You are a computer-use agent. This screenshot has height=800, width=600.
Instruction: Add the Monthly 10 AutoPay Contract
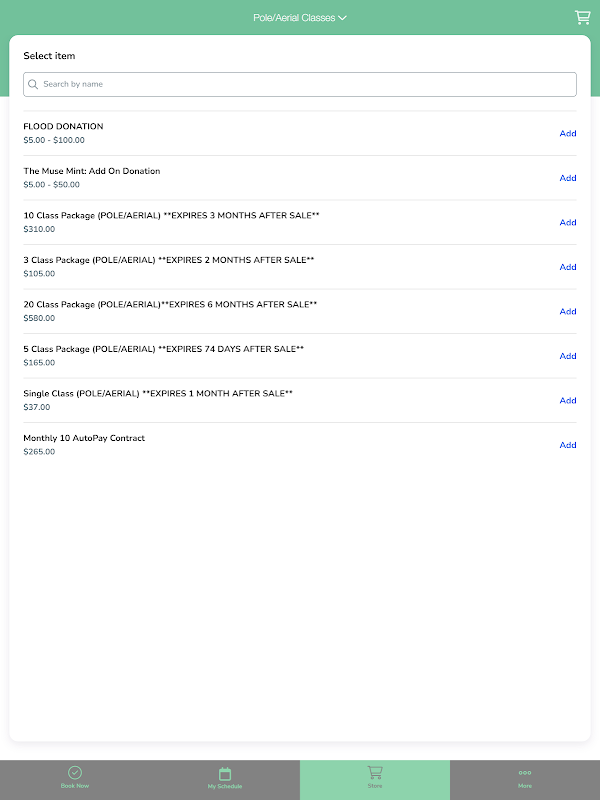(x=567, y=445)
